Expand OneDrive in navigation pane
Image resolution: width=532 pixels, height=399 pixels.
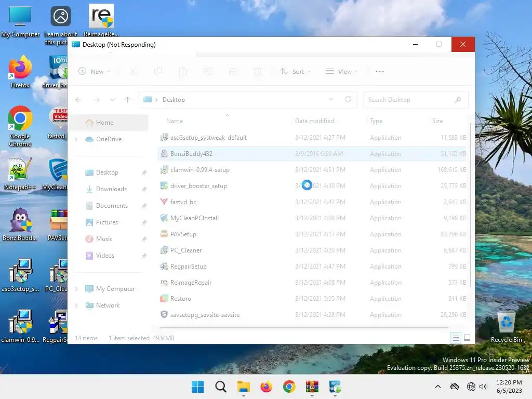point(76,139)
